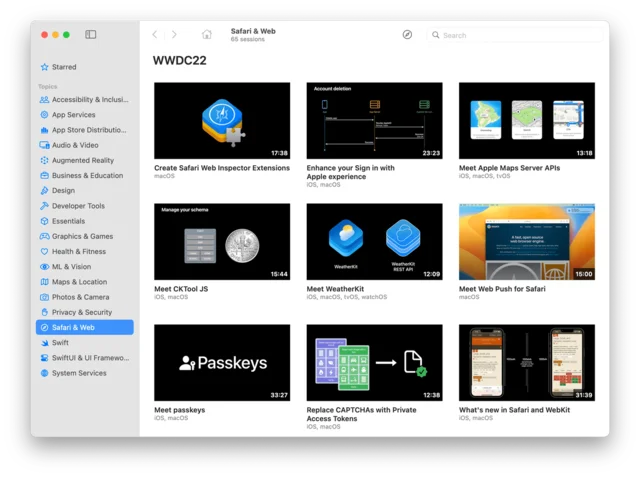Open Enhance your Sign in with Apple thumbnail
640x477 pixels.
(x=374, y=121)
